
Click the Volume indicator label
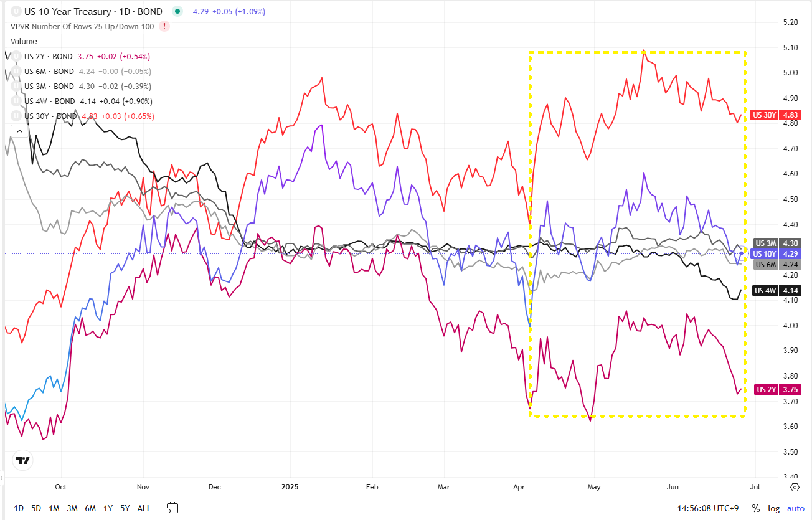click(x=24, y=41)
